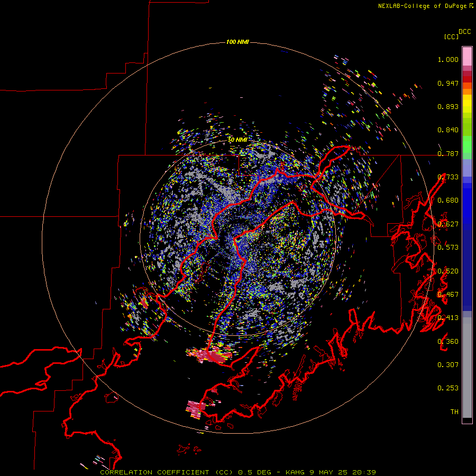Click the TH threshold label

(454, 412)
